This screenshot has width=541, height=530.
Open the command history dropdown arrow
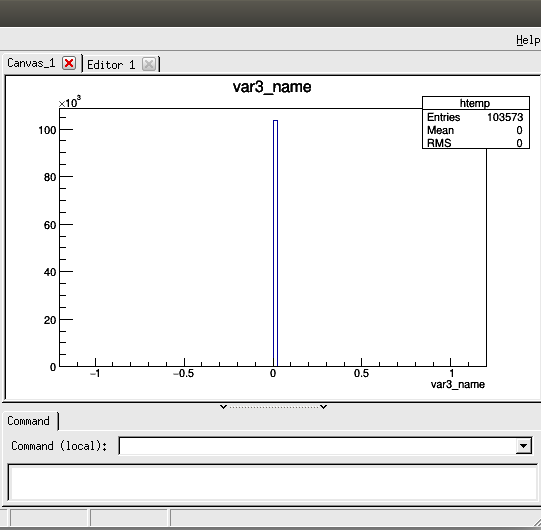[x=523, y=446]
